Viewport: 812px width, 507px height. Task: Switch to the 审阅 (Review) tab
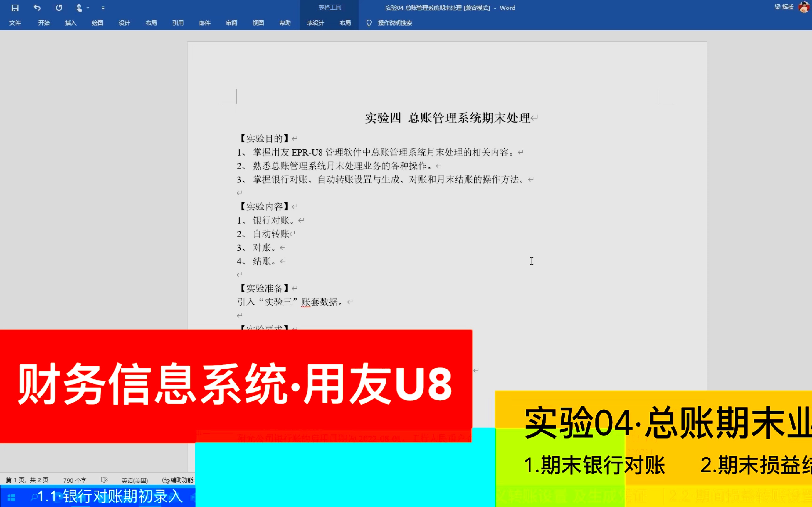tap(232, 23)
